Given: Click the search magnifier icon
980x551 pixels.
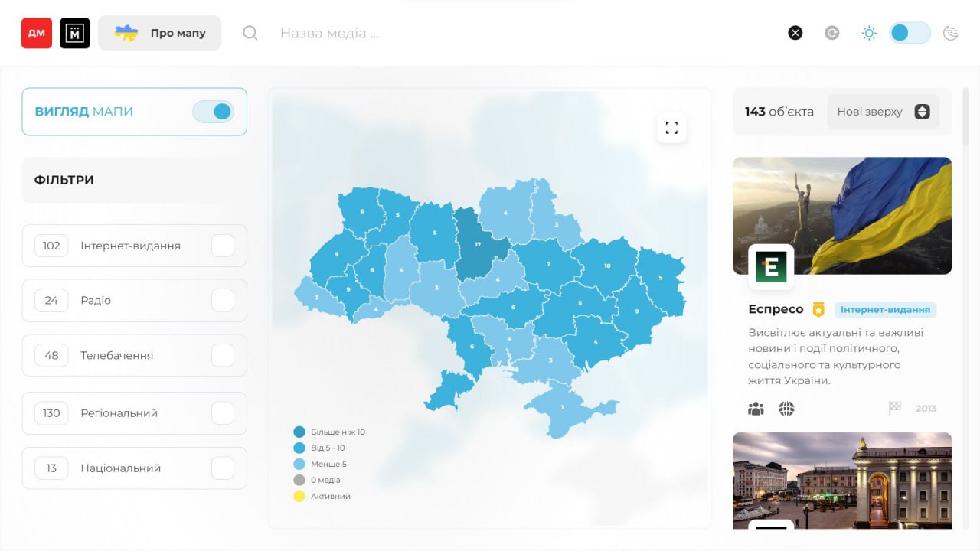Looking at the screenshot, I should pyautogui.click(x=250, y=33).
